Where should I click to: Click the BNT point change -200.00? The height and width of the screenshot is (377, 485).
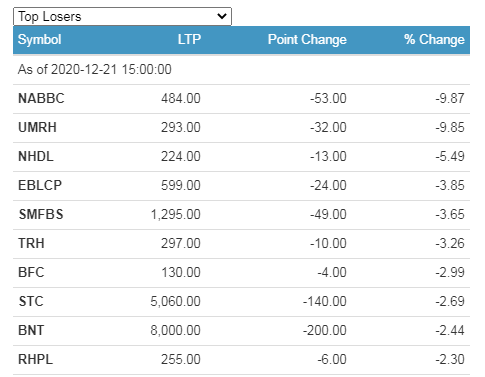click(325, 330)
